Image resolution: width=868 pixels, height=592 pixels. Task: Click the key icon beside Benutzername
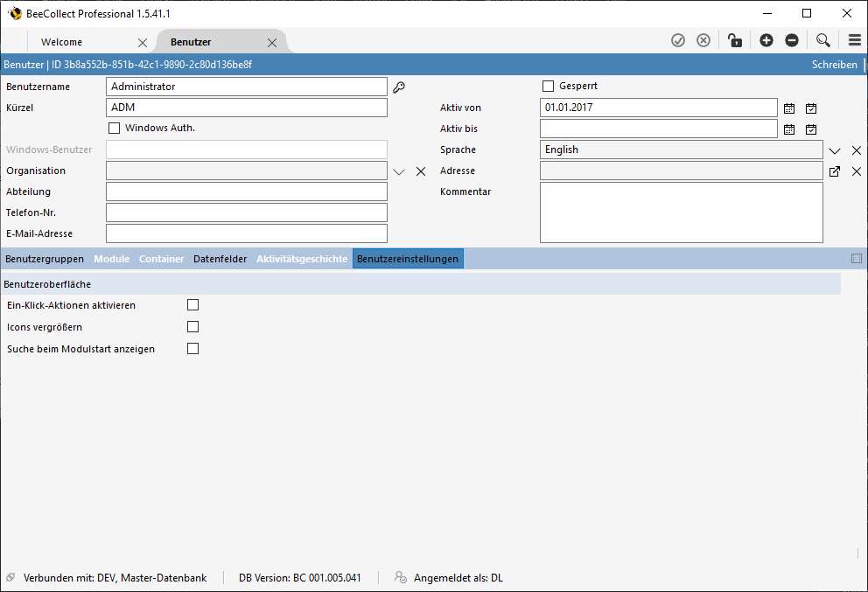[399, 87]
